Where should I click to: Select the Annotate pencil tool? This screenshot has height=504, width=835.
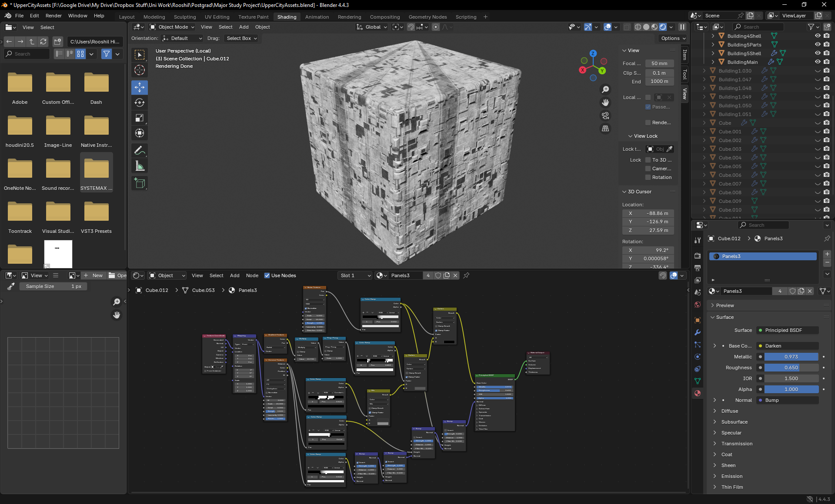140,150
